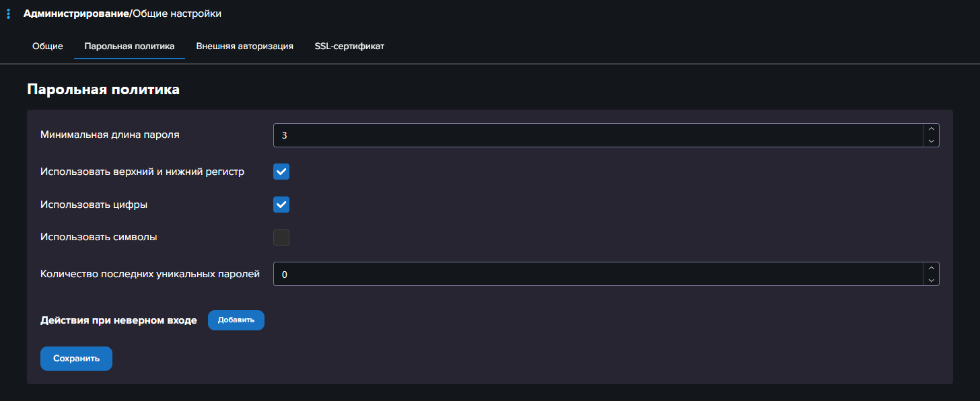Disable the upper and lower case checkbox

tap(281, 172)
